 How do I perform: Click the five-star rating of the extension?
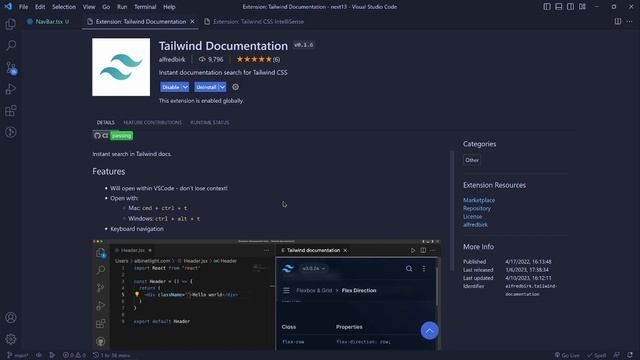254,60
